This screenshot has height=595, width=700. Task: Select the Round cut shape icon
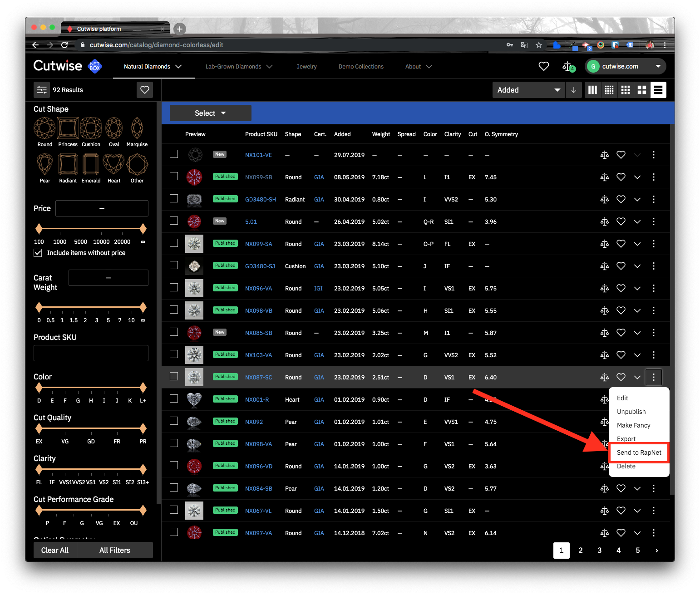click(x=44, y=128)
